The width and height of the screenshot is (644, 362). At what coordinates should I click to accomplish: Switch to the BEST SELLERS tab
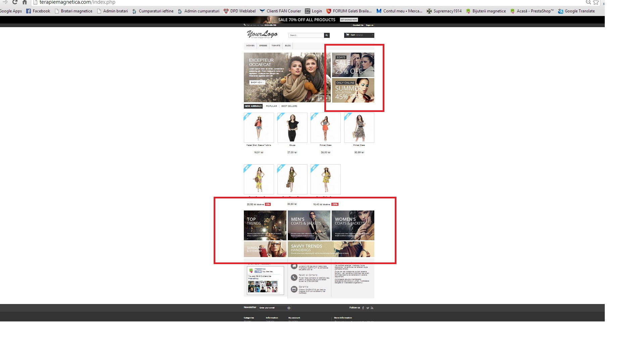click(x=289, y=106)
